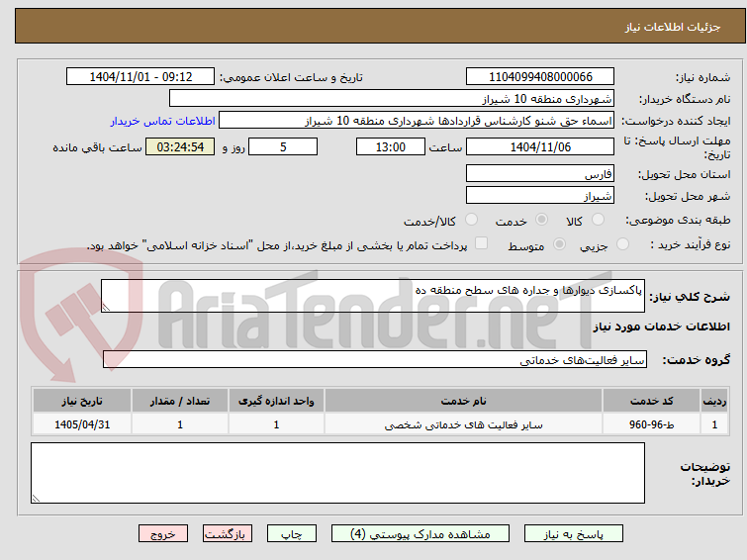This screenshot has width=747, height=560.
Task: Click the cell سایر فعالیت های خدماتی شخصی
Action: pos(464,424)
